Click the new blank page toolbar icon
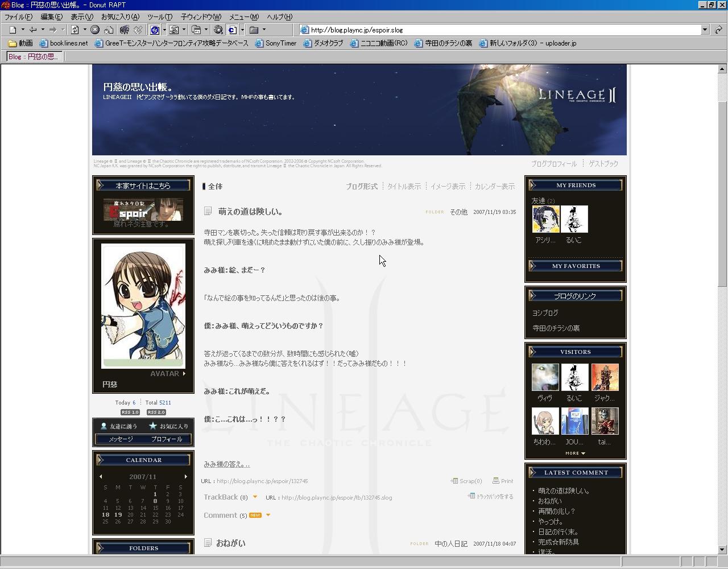The height and width of the screenshot is (569, 728). pyautogui.click(x=13, y=30)
